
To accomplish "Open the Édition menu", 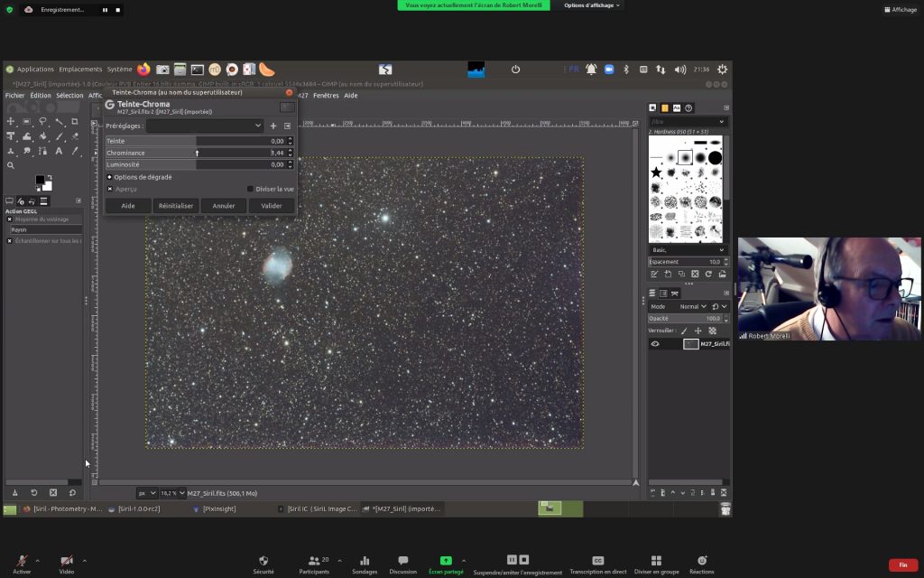I will click(x=41, y=96).
